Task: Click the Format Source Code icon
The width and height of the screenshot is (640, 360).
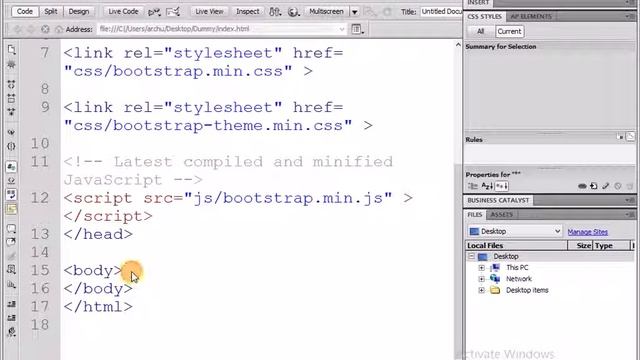Action: 11,332
